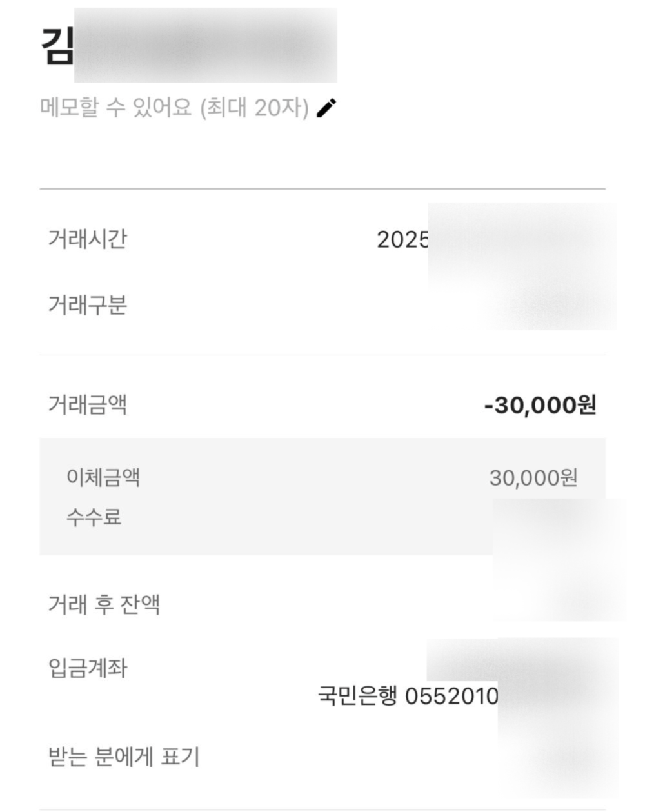The image size is (645, 812).
Task: Click the 거래 후 잔액 label
Action: click(x=104, y=604)
